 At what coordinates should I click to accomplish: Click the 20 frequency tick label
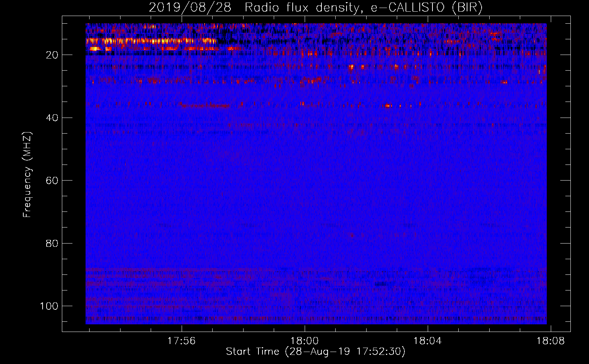point(52,55)
